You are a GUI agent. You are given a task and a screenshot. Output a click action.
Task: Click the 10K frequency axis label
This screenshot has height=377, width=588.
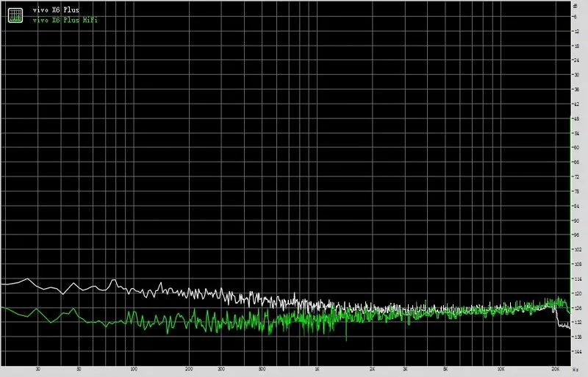click(x=501, y=369)
